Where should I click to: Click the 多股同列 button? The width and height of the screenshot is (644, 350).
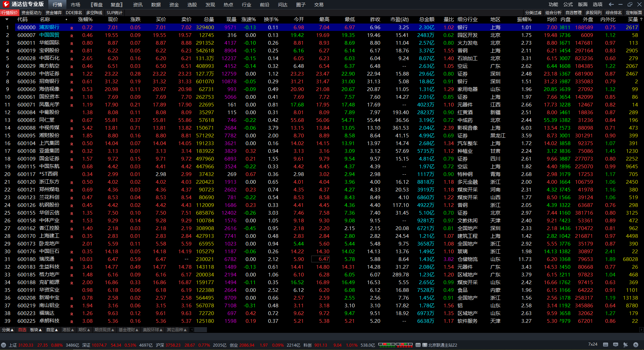point(594,13)
